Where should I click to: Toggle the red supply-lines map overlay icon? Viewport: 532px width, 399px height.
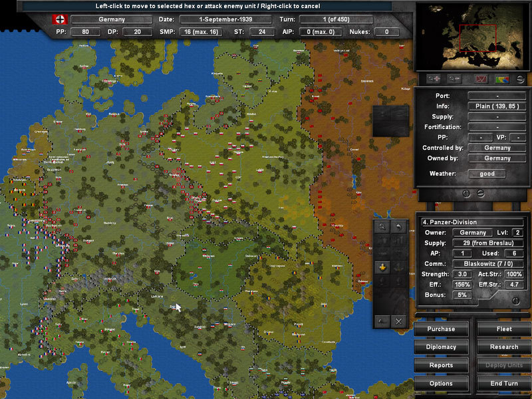click(481, 79)
